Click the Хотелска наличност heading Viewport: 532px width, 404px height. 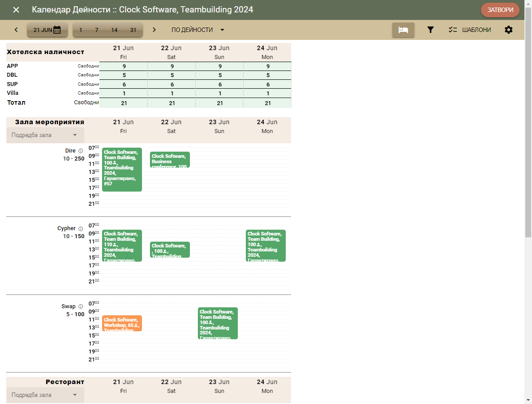[45, 52]
